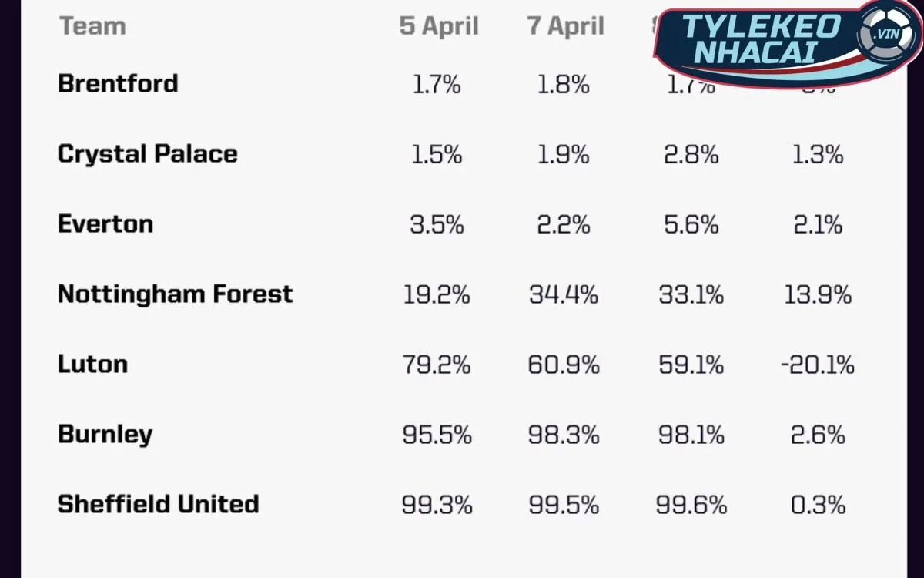Click Burnley's 95.5% value
This screenshot has height=578, width=924.
click(x=437, y=435)
